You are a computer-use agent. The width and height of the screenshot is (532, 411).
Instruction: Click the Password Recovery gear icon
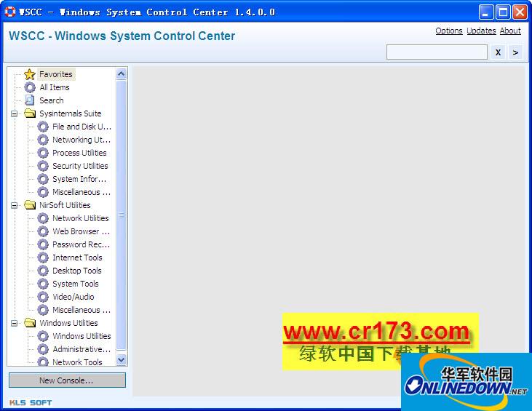pyautogui.click(x=43, y=244)
